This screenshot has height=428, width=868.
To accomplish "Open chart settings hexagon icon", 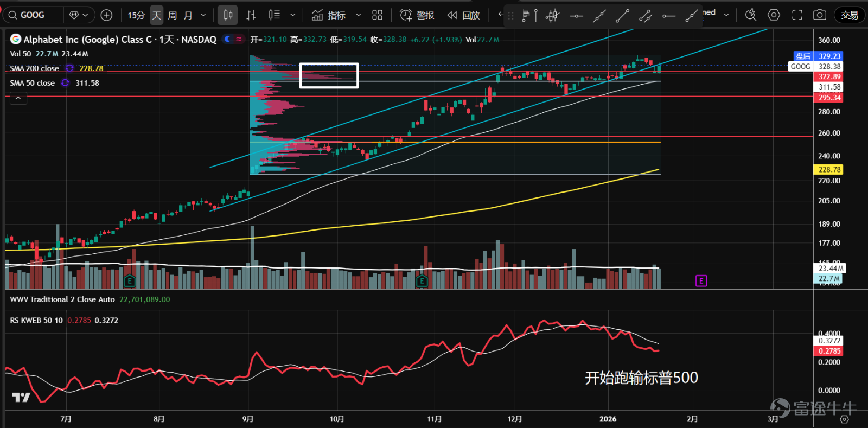I will point(774,15).
